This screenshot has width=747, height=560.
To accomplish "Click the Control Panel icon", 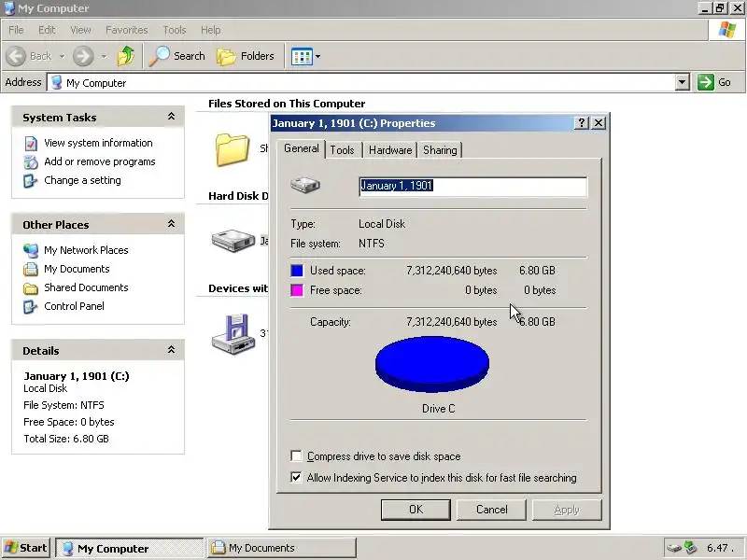I will pos(31,307).
